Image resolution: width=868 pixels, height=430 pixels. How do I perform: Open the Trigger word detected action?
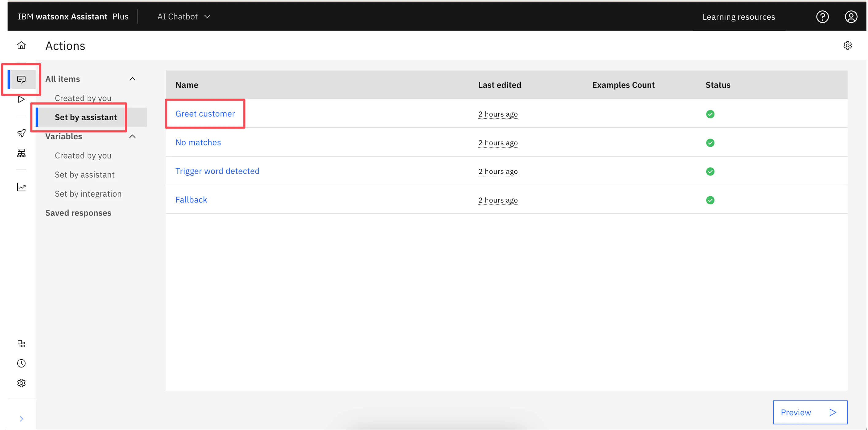point(217,171)
